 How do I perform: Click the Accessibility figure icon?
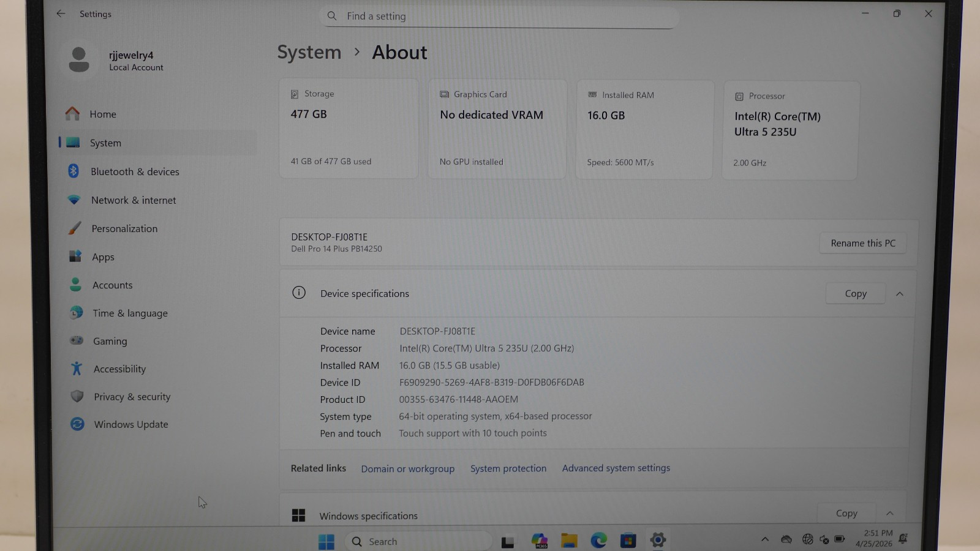[77, 368]
